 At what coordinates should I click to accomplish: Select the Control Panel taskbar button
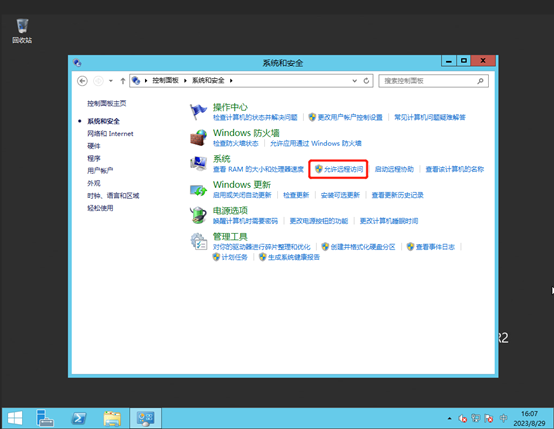pos(145,418)
